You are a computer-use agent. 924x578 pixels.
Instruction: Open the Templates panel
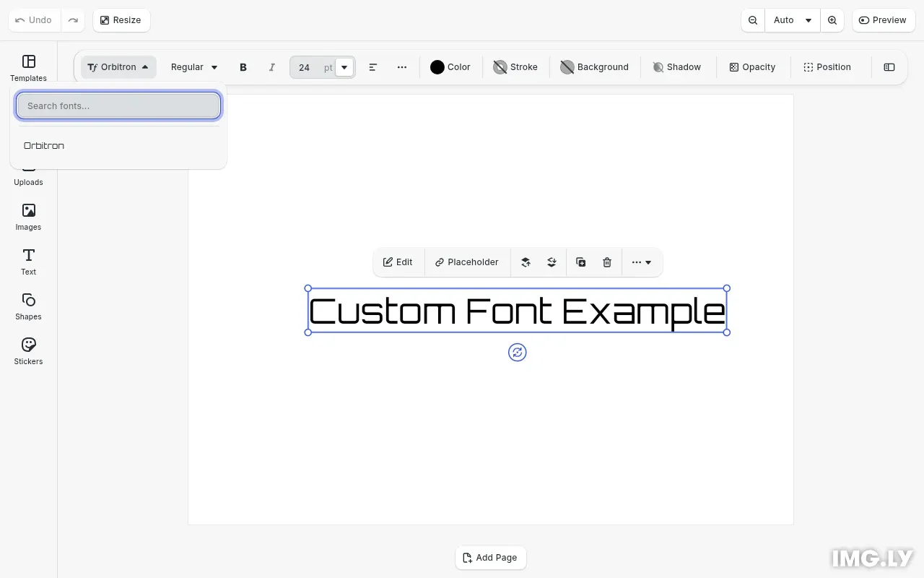(x=28, y=69)
